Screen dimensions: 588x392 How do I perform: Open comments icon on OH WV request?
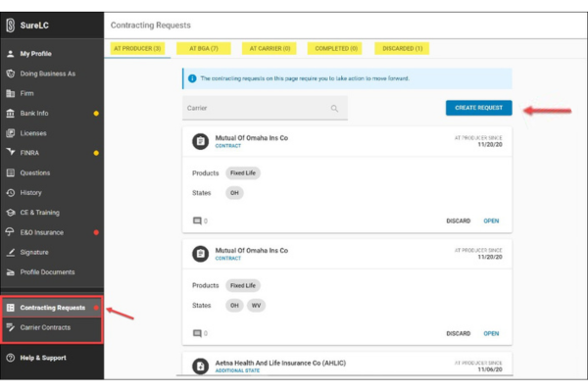coord(197,333)
